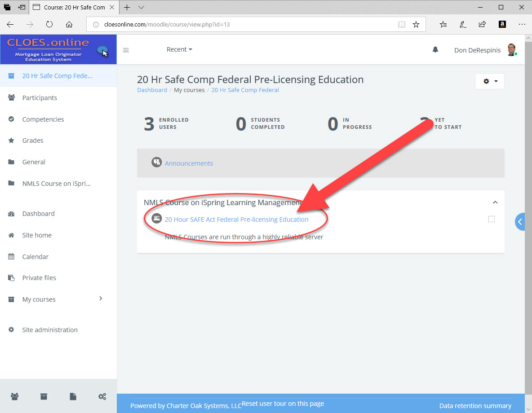Open reading view book icon

point(402,24)
